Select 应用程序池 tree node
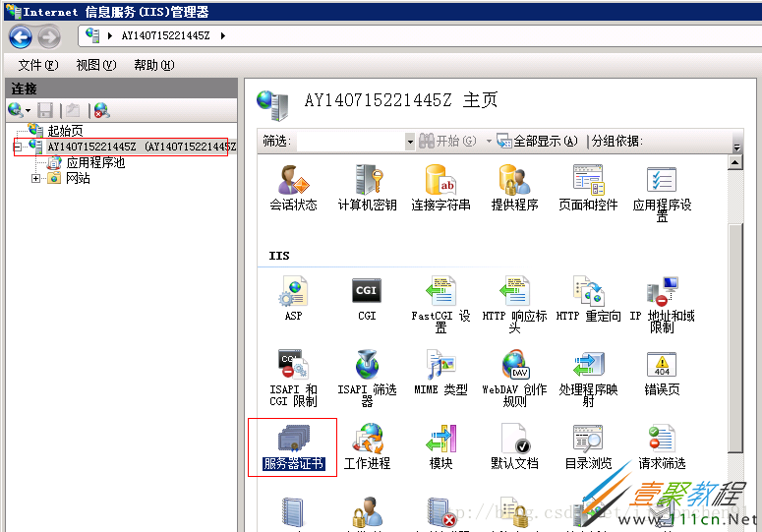Image resolution: width=762 pixels, height=532 pixels. [x=95, y=162]
